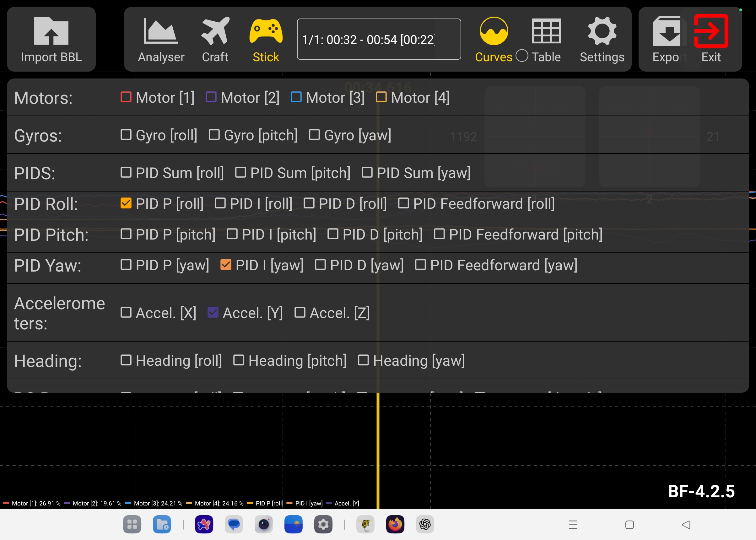The height and width of the screenshot is (540, 756).
Task: Click the red Exit icon
Action: tap(711, 31)
